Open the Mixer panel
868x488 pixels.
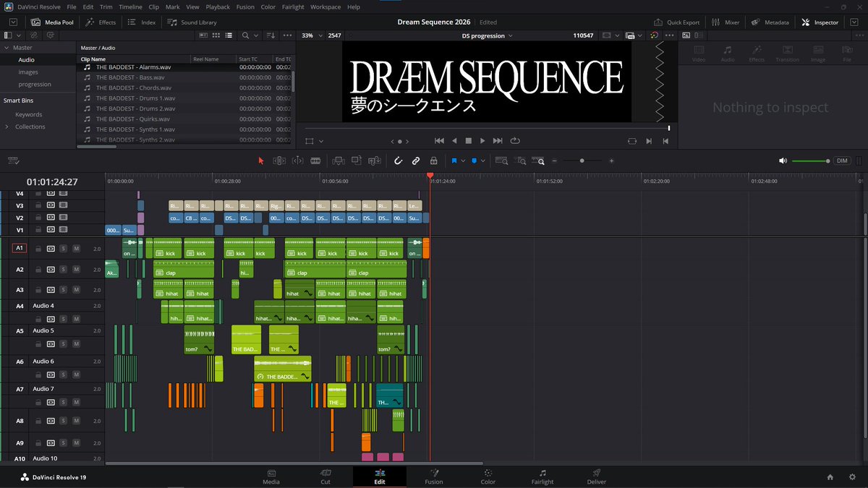[726, 22]
